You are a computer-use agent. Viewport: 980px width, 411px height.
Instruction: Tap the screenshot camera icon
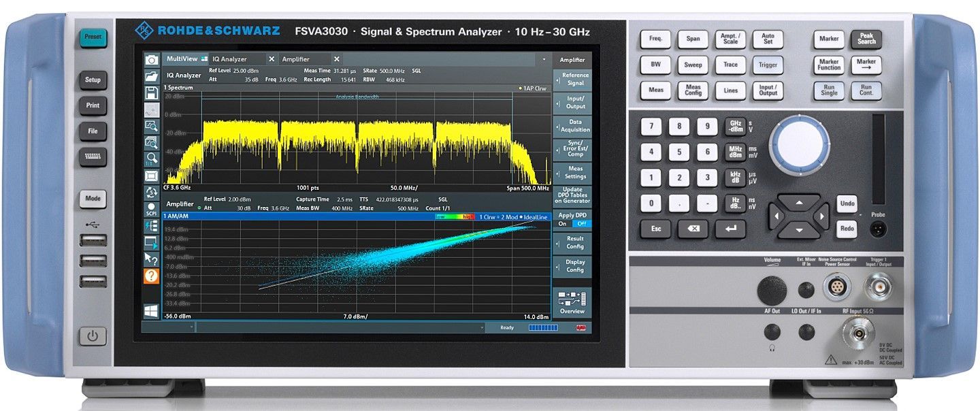[x=152, y=60]
